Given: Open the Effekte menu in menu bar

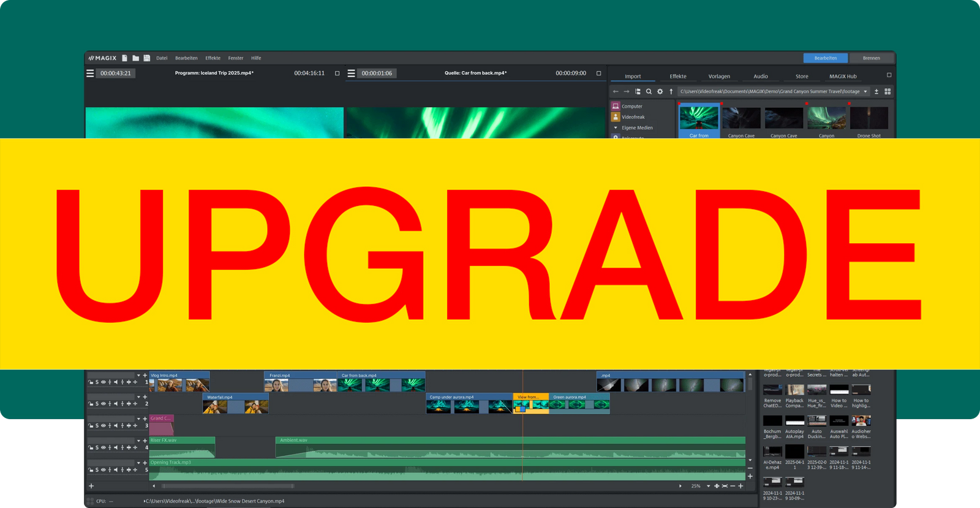Looking at the screenshot, I should pyautogui.click(x=213, y=58).
